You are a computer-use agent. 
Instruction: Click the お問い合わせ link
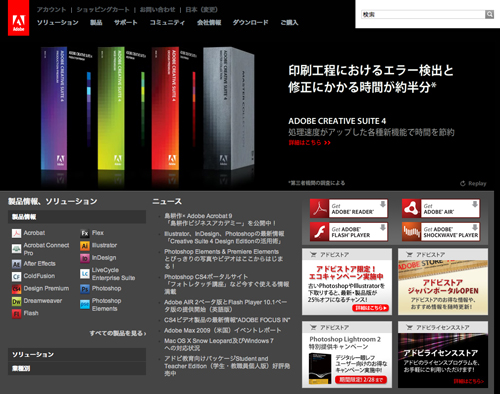(157, 10)
